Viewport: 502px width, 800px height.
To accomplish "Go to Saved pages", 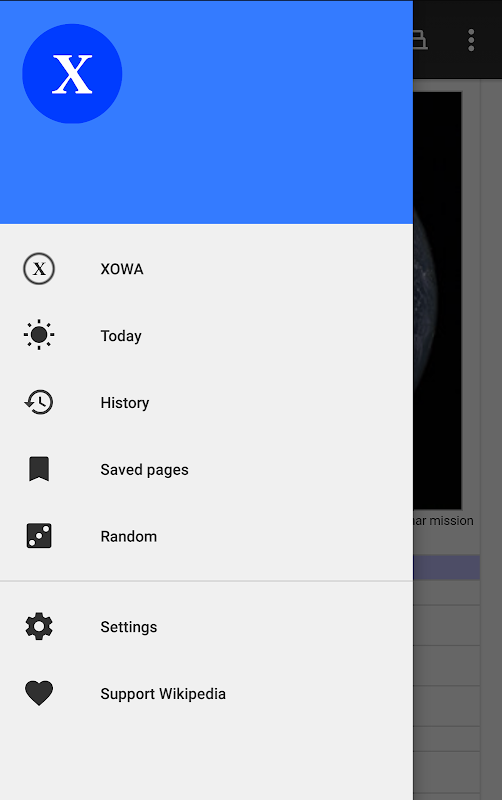I will 206,469.
